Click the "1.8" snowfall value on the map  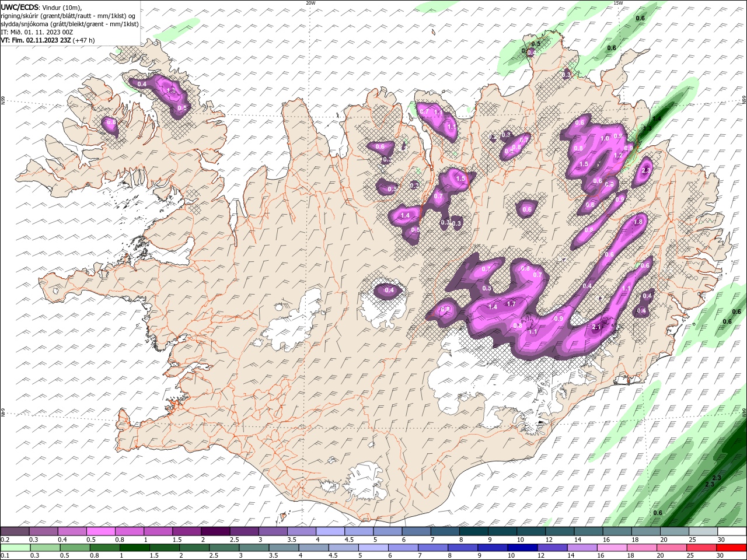(x=638, y=222)
